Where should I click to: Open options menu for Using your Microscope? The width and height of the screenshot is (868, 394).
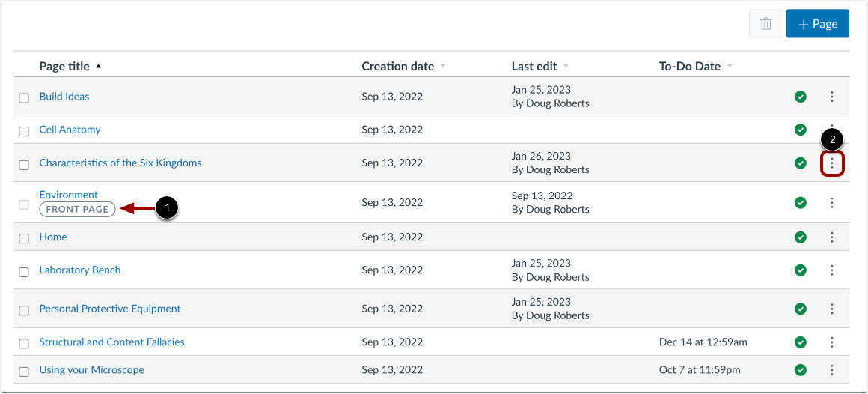point(831,369)
